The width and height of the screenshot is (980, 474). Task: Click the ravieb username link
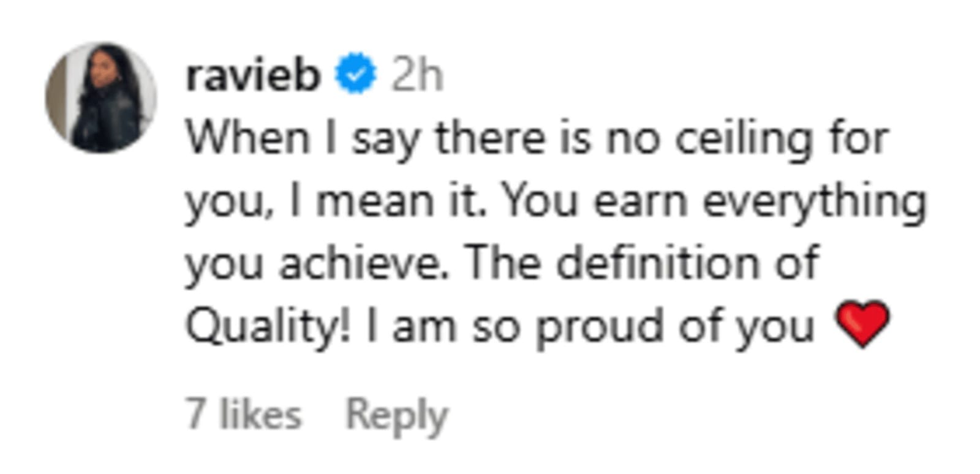[253, 76]
